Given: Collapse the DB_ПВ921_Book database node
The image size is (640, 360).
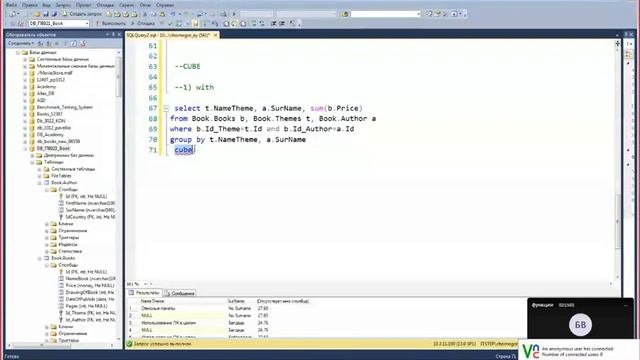Looking at the screenshot, I should point(25,149).
